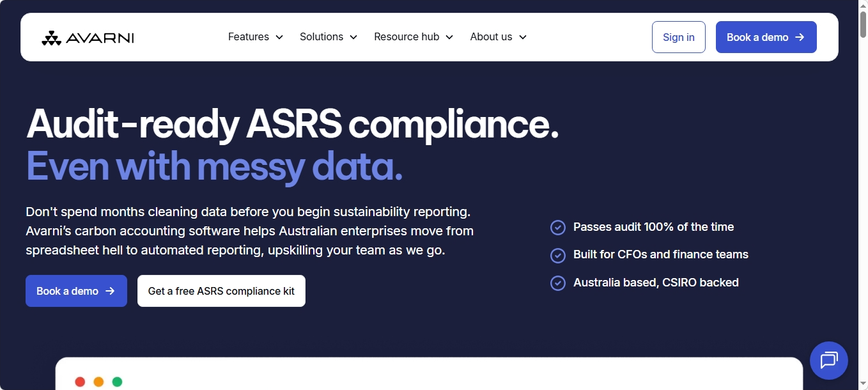868x390 pixels.
Task: Open the chat widget bubble icon
Action: [x=829, y=361]
